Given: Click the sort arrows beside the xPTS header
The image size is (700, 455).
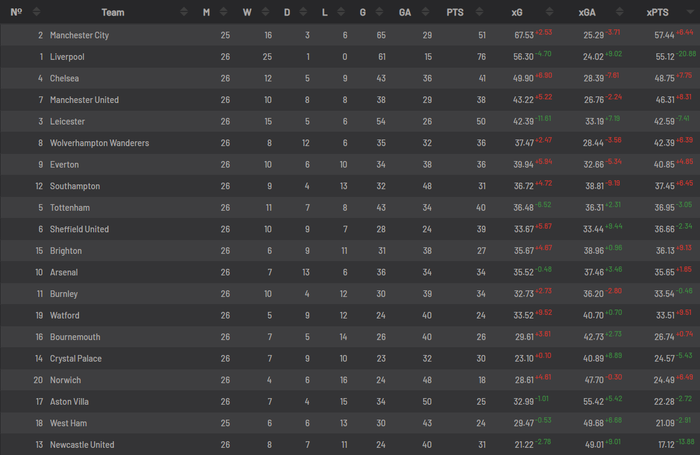Looking at the screenshot, I should (690, 12).
